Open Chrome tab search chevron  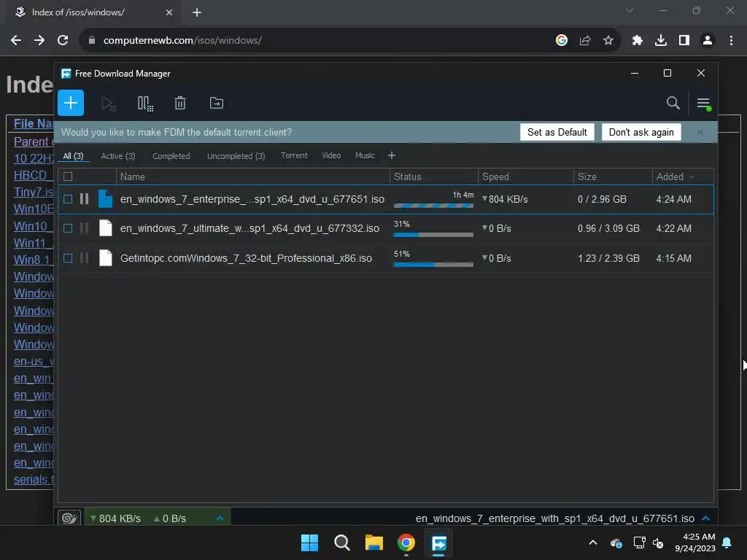630,10
